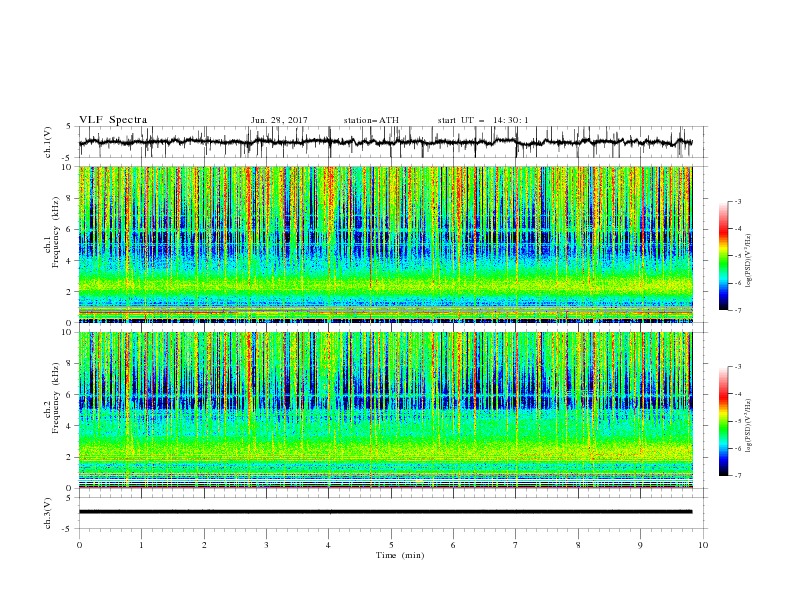The width and height of the screenshot is (792, 612).
Task: Click the ch.2 spectrogram panel
Action: point(385,410)
